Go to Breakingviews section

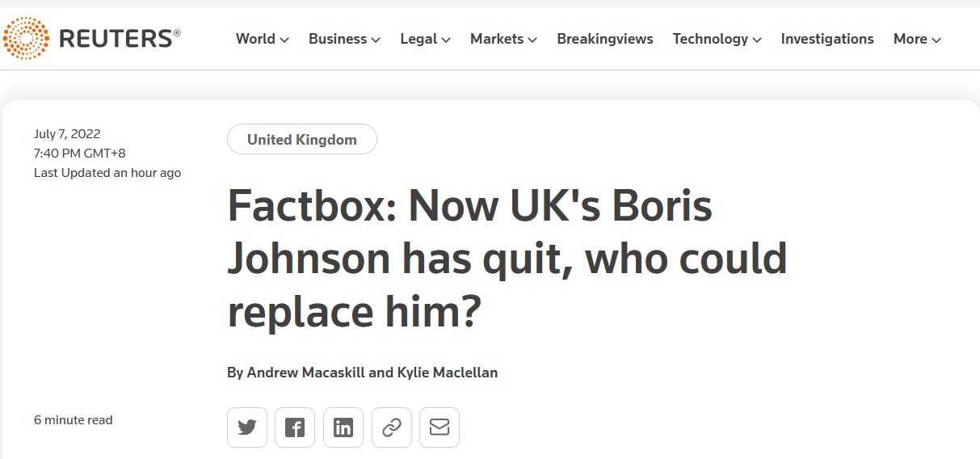605,39
